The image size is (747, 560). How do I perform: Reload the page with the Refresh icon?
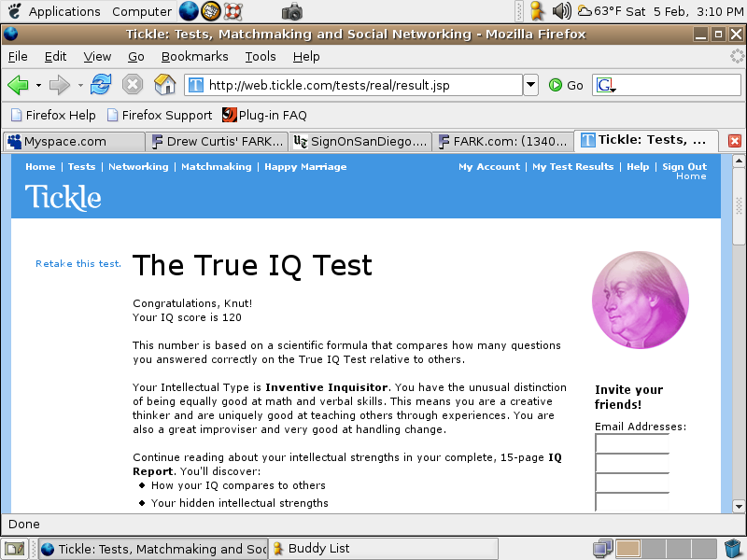101,85
